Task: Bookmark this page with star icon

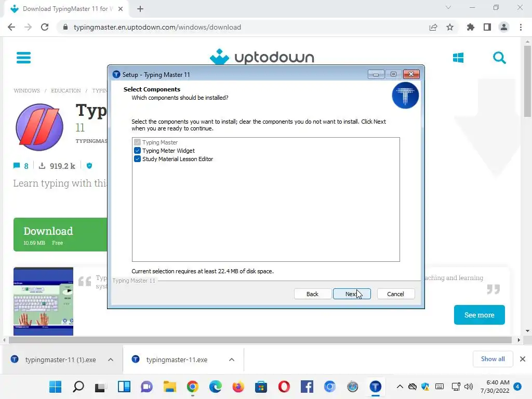Action: click(450, 27)
